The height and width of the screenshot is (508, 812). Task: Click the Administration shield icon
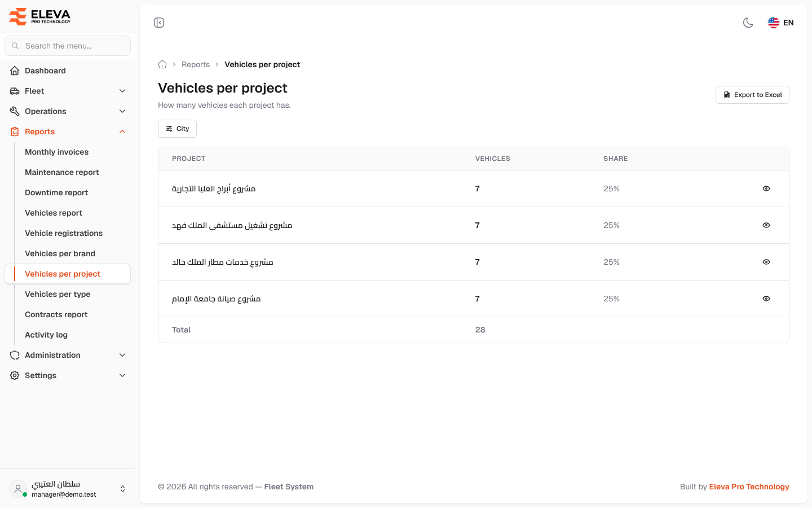pos(15,355)
